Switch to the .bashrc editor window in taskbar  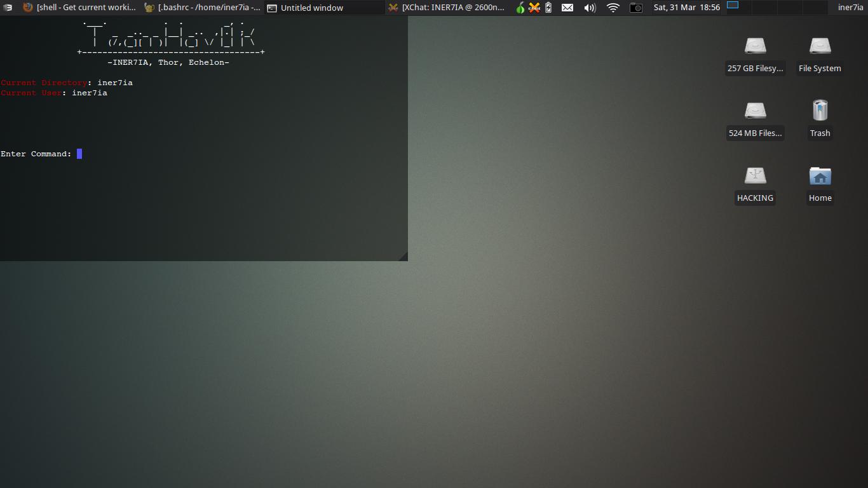tap(202, 8)
